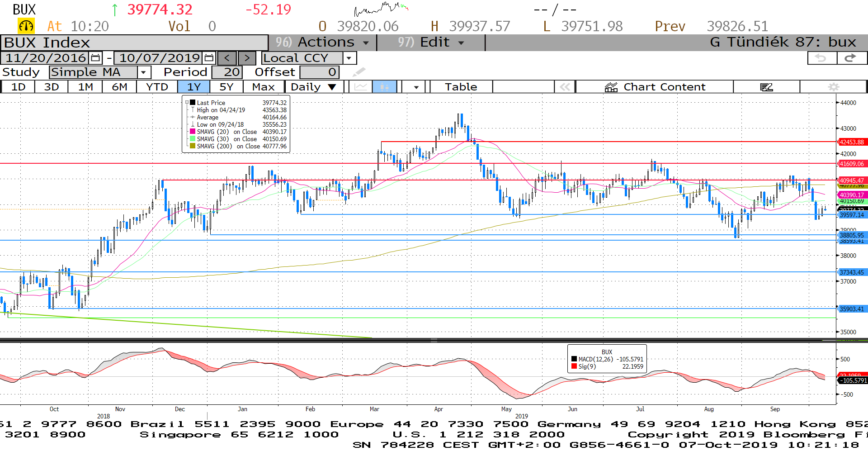Viewport: 868px width, 470px height.
Task: Expand the Simple MA study dropdown
Action: point(144,72)
